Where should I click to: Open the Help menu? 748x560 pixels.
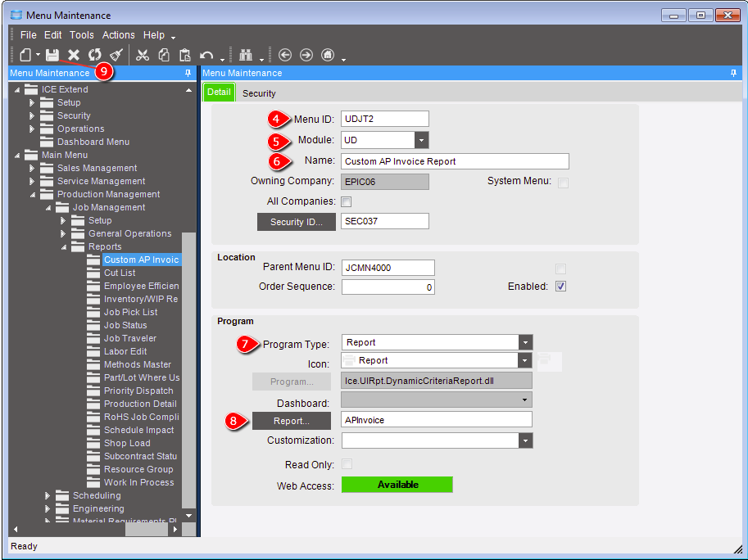[153, 34]
